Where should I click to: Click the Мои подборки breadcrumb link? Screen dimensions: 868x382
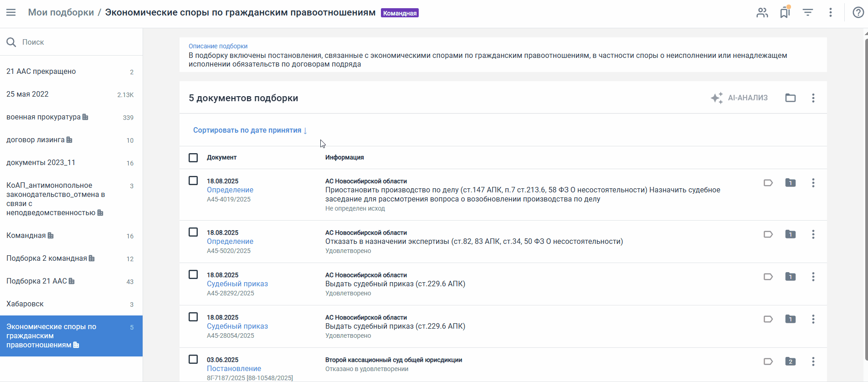(61, 12)
